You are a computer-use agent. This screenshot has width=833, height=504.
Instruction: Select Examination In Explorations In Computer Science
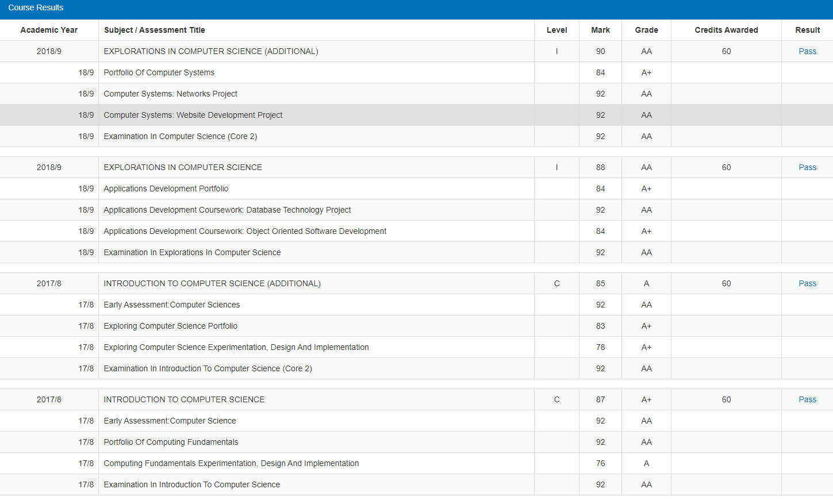tap(192, 252)
